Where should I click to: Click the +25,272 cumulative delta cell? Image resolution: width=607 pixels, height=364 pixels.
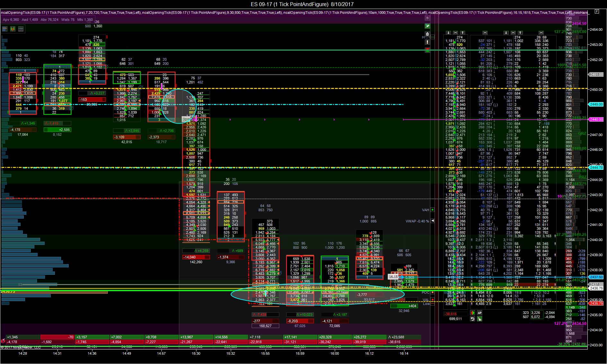click(369, 337)
